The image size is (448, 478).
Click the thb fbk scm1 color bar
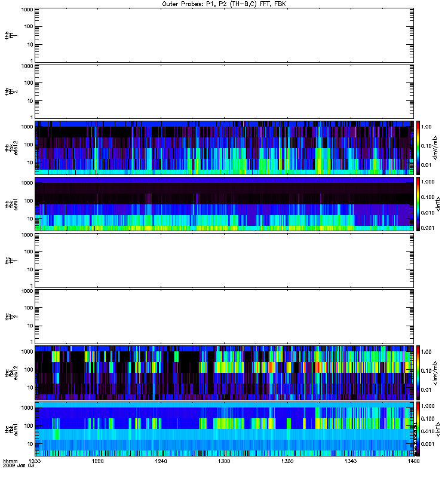[x=418, y=204]
